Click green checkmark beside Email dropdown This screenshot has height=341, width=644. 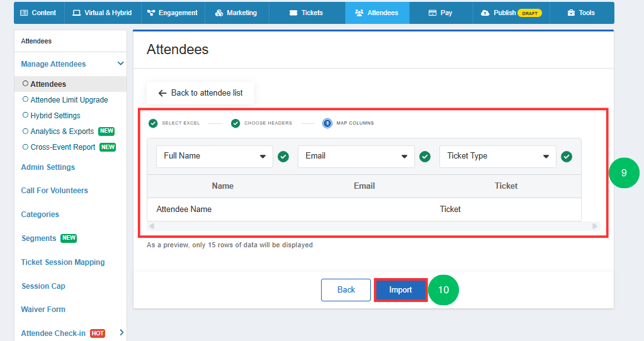pos(425,156)
